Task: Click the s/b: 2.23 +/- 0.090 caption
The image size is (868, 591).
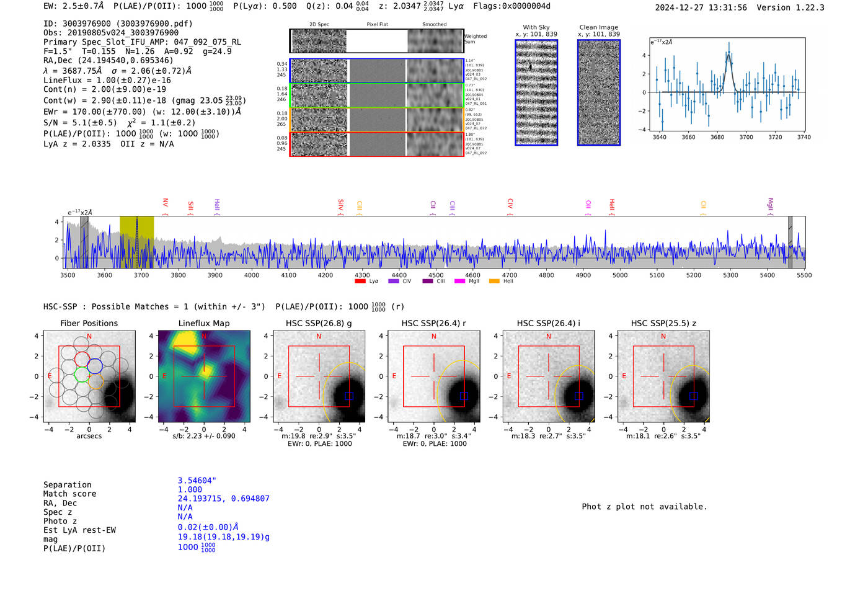Action: [204, 436]
